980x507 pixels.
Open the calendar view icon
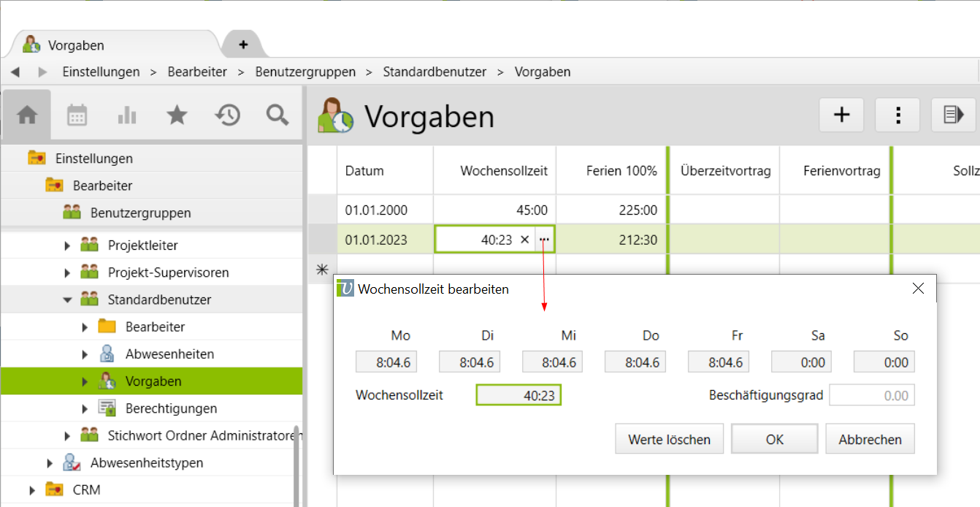[x=77, y=115]
